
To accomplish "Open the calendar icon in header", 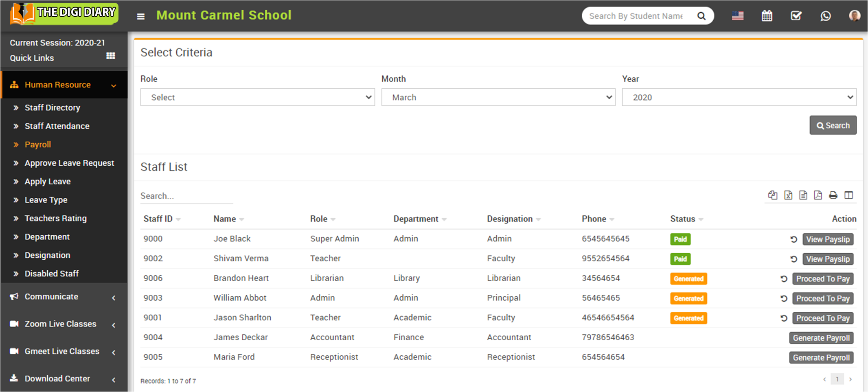I will tap(767, 16).
